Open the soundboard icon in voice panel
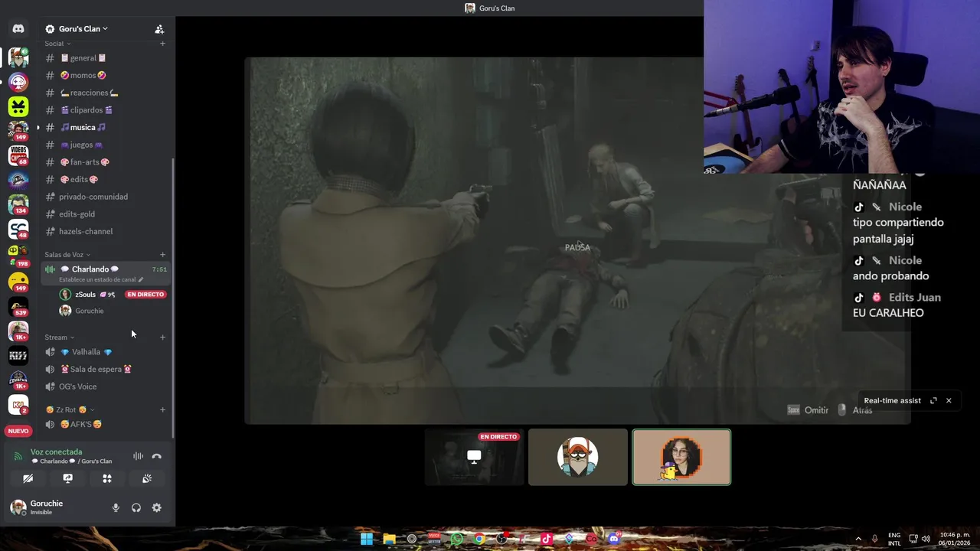The height and width of the screenshot is (551, 980). (x=147, y=478)
